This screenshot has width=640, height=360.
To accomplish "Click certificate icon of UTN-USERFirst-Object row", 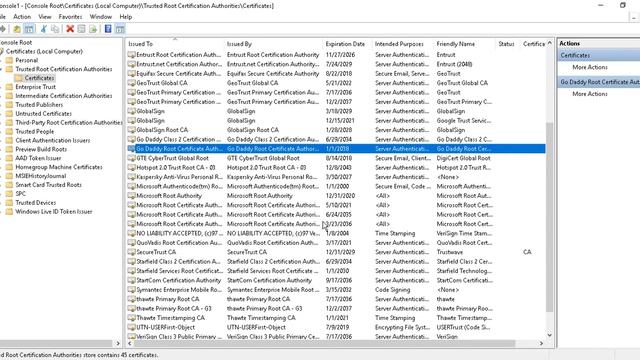I will coord(131,327).
